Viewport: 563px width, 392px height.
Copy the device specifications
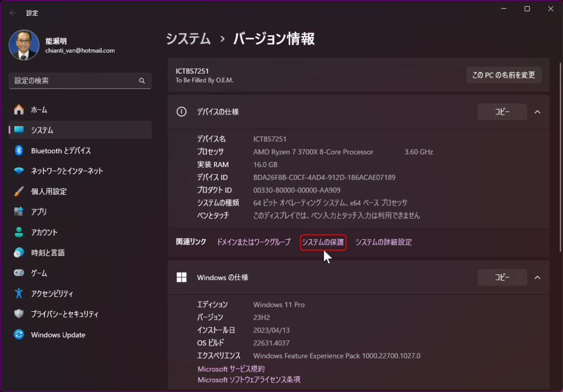click(503, 112)
